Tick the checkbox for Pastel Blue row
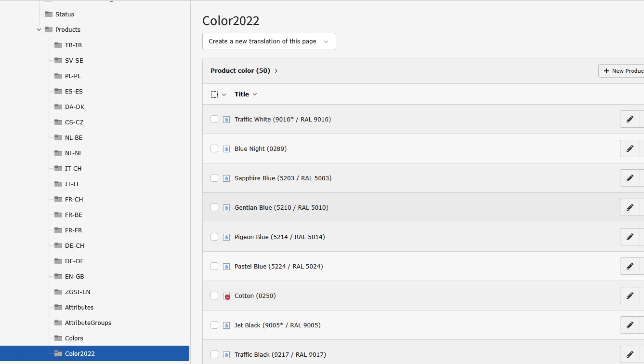Viewport: 644px width, 364px height. click(214, 266)
